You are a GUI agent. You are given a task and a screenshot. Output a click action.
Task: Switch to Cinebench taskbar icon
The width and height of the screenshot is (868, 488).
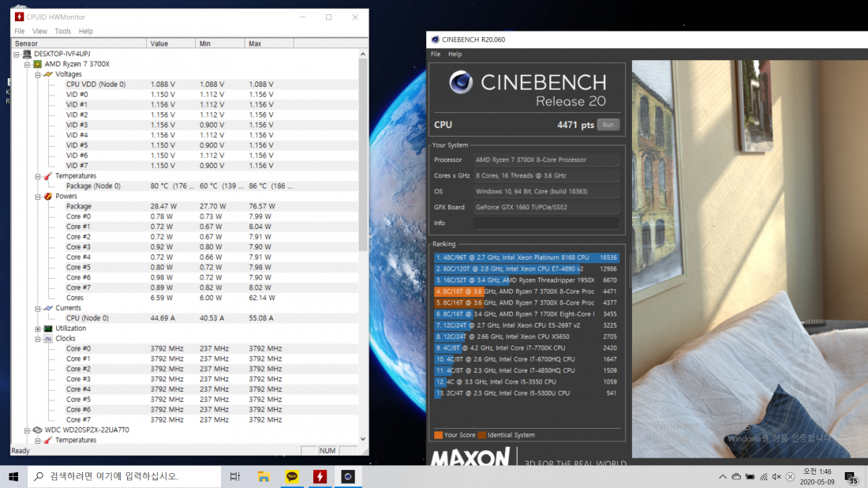tap(348, 476)
